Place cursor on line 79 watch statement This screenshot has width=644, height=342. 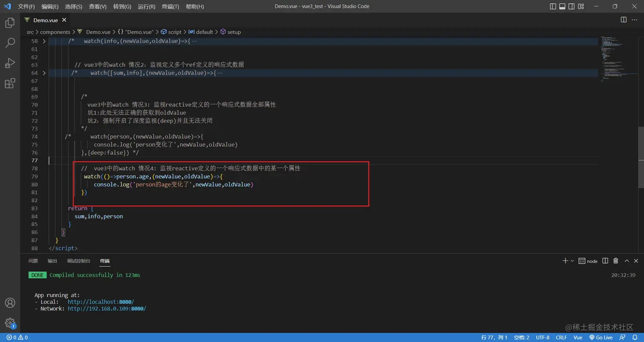(x=153, y=176)
